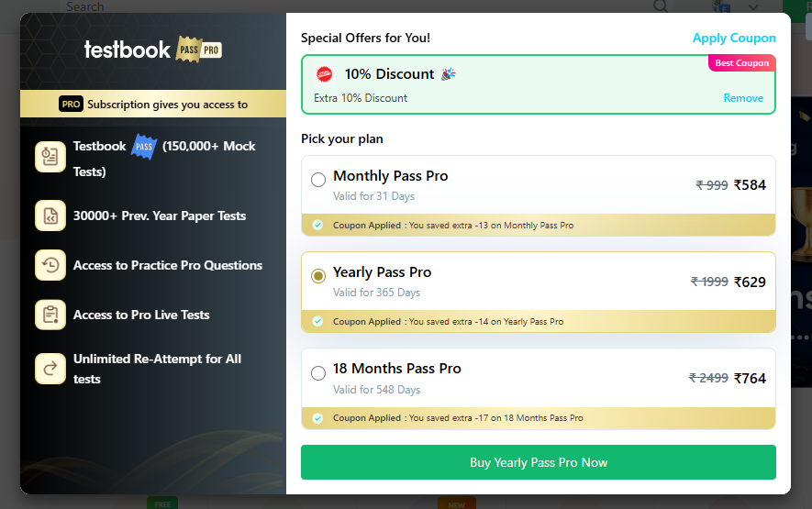The image size is (812, 509).
Task: Click the 18 Months Pass Pro plan title
Action: (396, 369)
